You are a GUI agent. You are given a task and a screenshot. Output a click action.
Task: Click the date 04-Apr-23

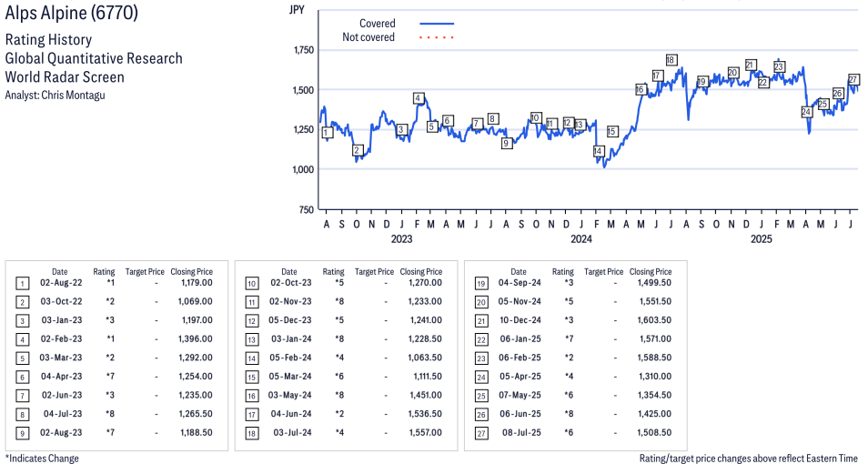(62, 376)
